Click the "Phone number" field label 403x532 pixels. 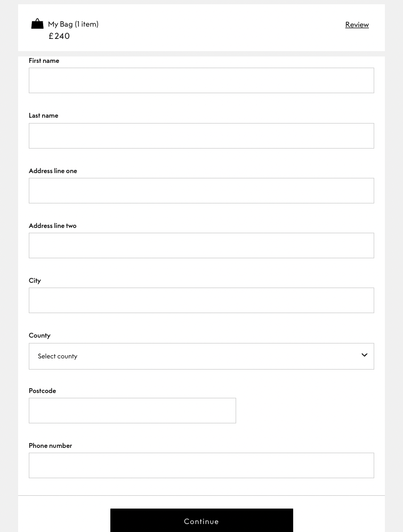pyautogui.click(x=50, y=446)
